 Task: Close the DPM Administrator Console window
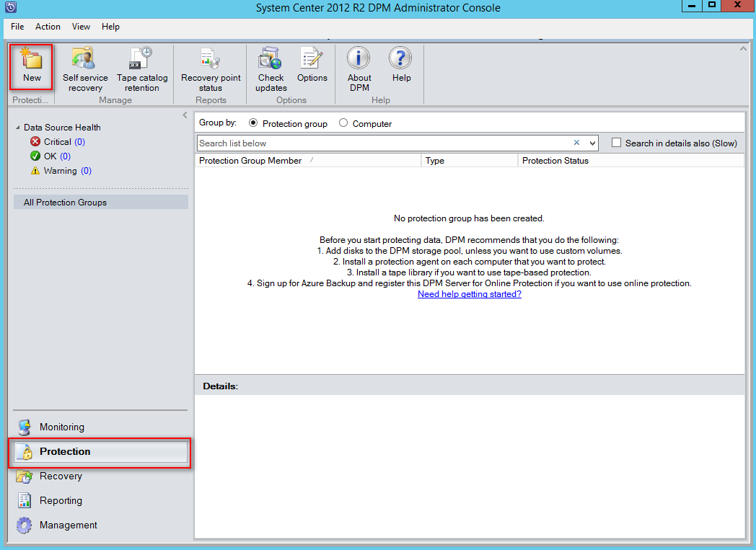pos(738,6)
